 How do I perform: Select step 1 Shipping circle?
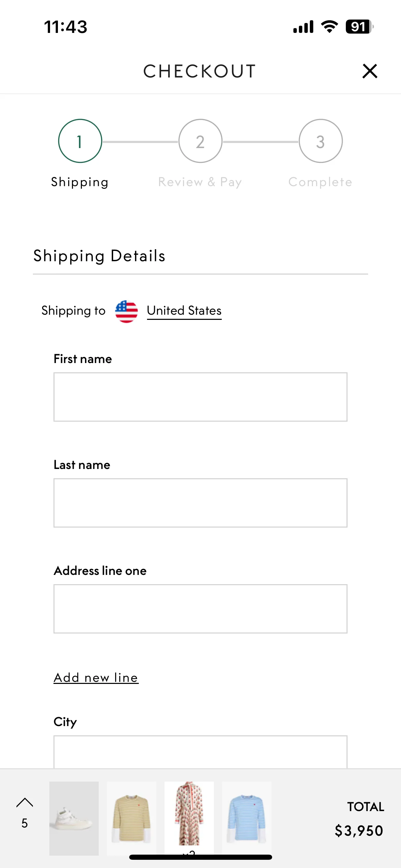click(80, 141)
